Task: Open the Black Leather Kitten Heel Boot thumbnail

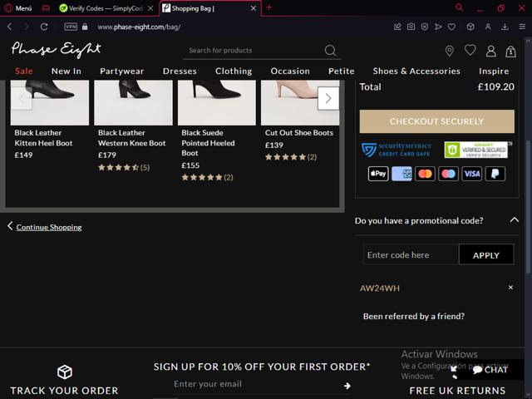Action: click(50, 102)
